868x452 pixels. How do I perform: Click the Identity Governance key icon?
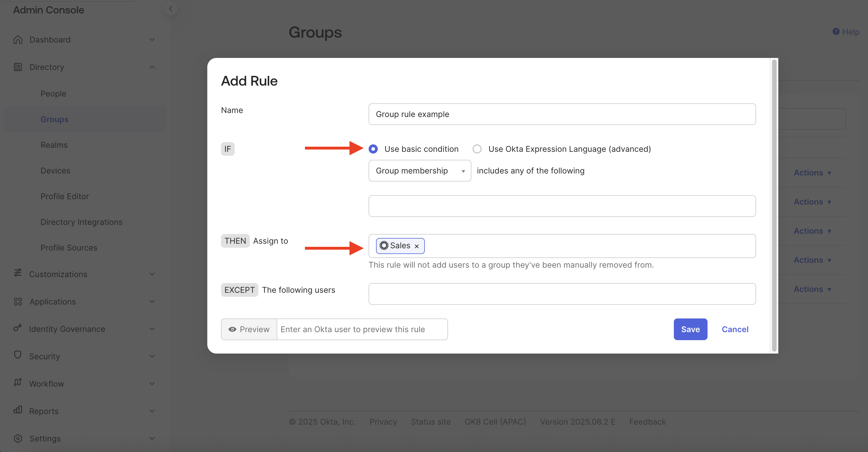click(18, 328)
